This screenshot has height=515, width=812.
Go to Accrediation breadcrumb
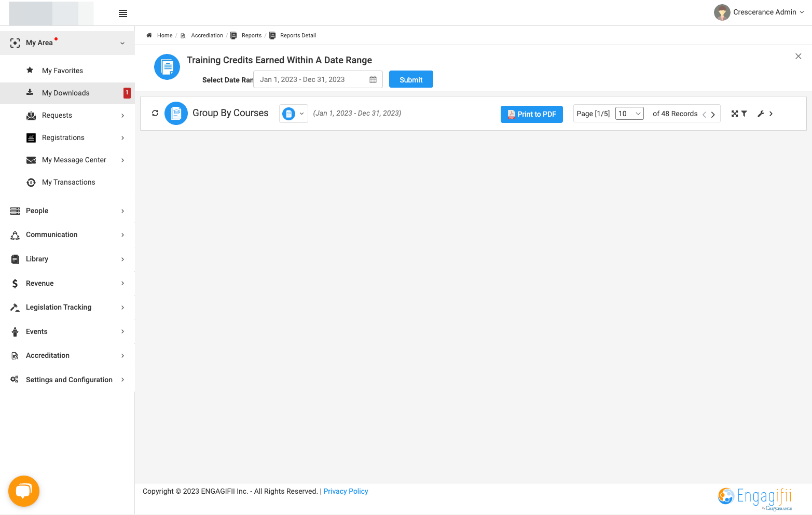coord(207,35)
